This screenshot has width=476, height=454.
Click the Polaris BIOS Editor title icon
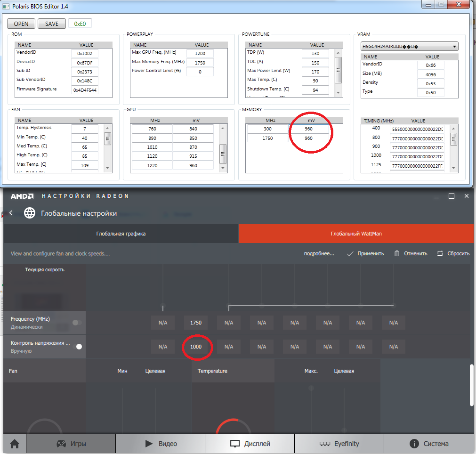(6, 7)
